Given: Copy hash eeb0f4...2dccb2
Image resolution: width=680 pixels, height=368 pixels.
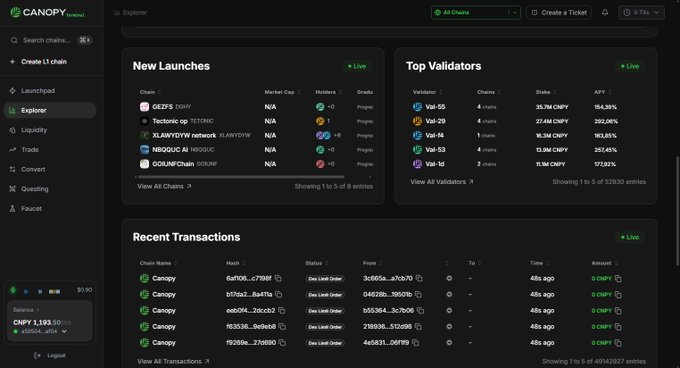Looking at the screenshot, I should coord(281,310).
